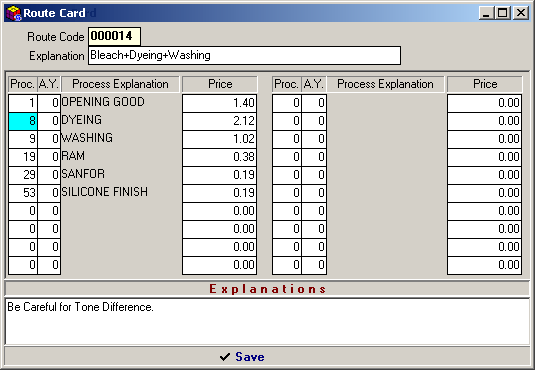The height and width of the screenshot is (370, 535).
Task: Click the price field 1.02 for WASHING
Action: tap(219, 139)
